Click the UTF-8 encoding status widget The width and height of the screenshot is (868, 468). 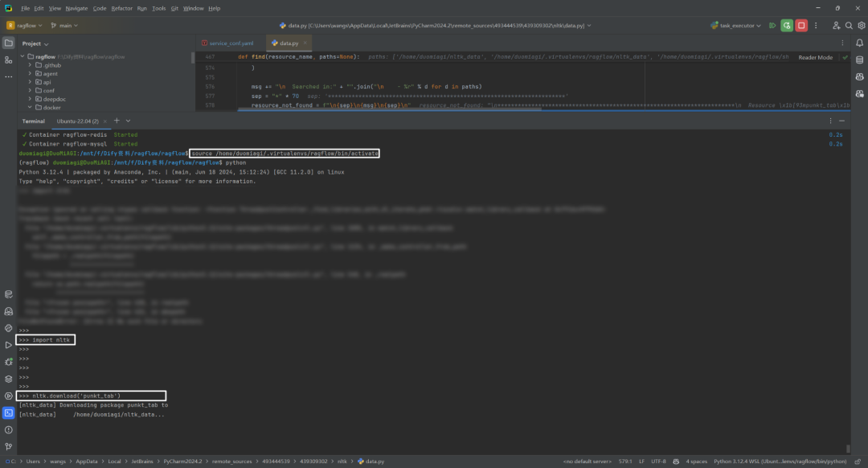click(659, 462)
